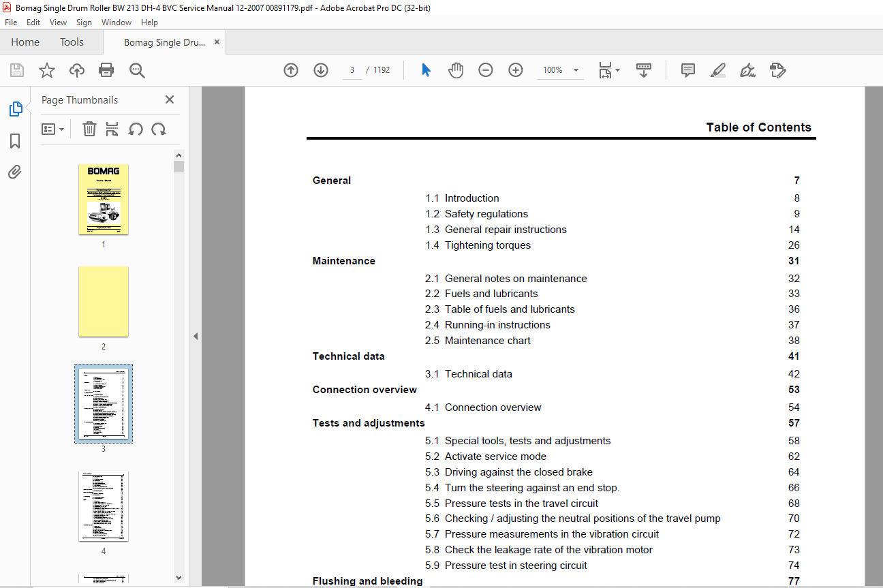883x588 pixels.
Task: Click '4.1 Connection overview' entry
Action: pyautogui.click(x=483, y=407)
